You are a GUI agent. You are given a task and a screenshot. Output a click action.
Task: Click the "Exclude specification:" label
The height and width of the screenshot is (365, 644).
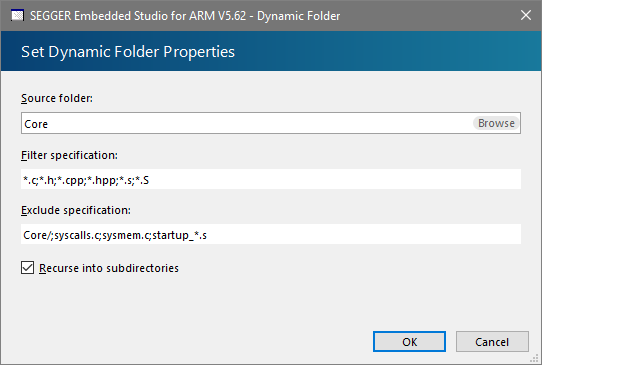click(76, 210)
